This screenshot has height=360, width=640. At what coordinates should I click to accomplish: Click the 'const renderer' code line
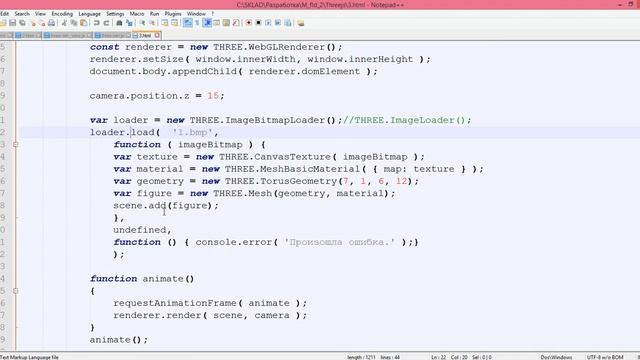tap(216, 47)
